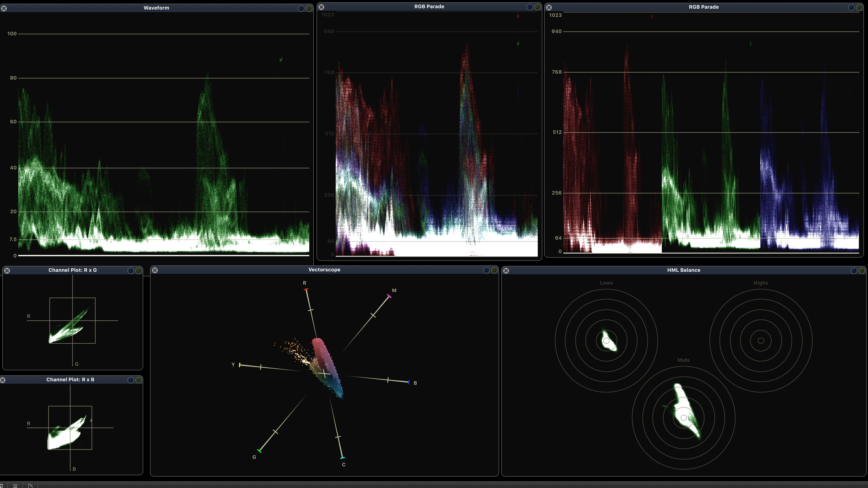Click the olive circle in the rightmost RGB Parade header
Image resolution: width=868 pixels, height=488 pixels.
[x=859, y=7]
